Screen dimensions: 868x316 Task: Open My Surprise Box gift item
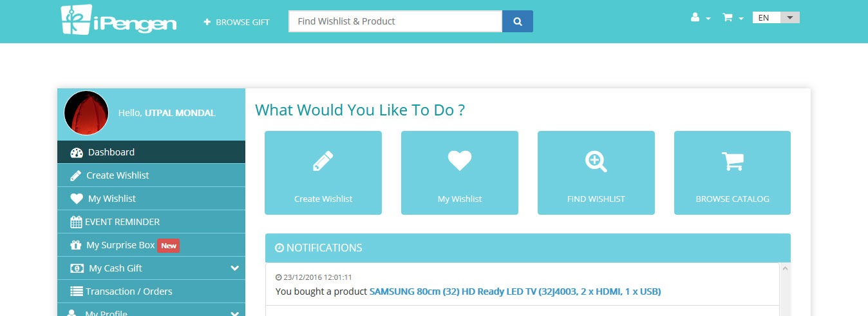pyautogui.click(x=151, y=245)
